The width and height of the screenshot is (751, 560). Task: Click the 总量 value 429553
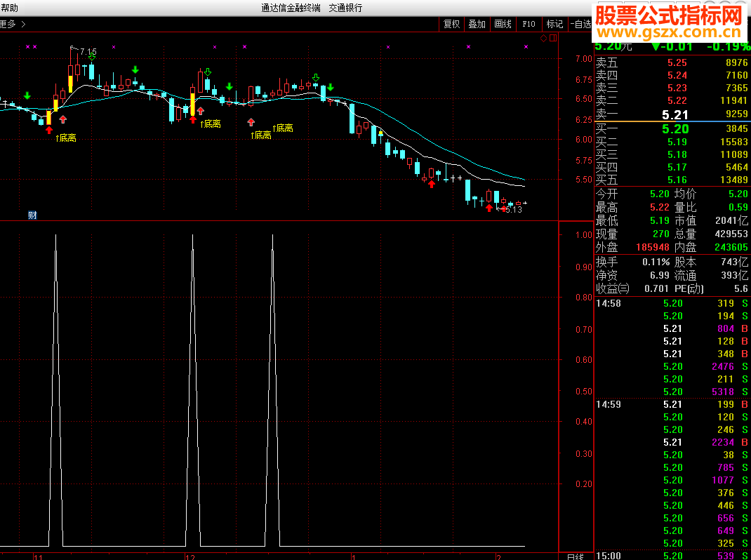coord(731,234)
